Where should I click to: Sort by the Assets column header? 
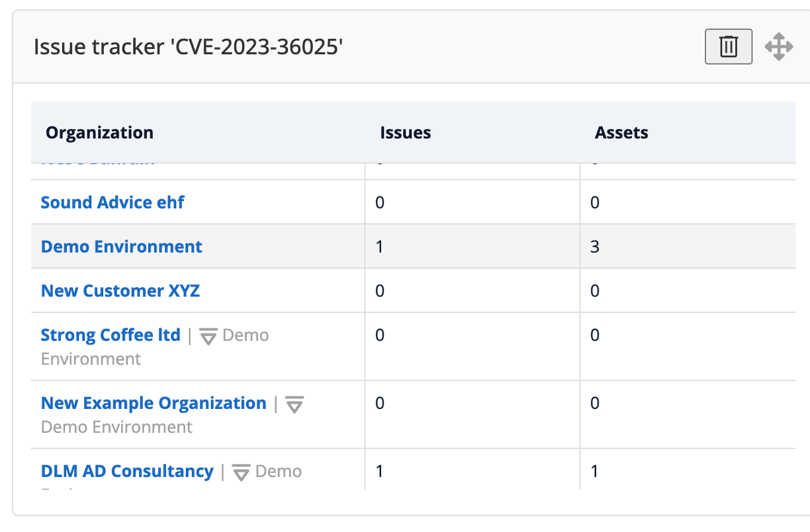click(621, 133)
